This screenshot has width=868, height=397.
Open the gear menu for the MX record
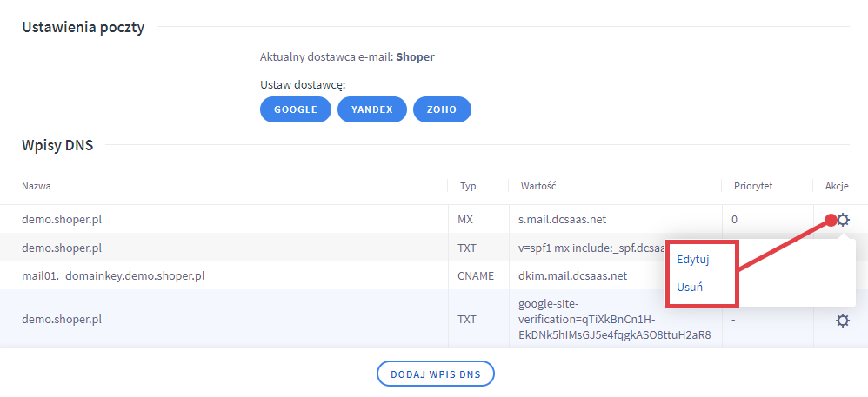click(x=842, y=220)
